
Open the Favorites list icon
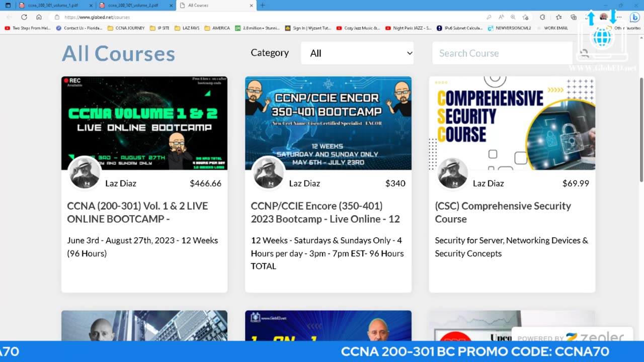tap(558, 17)
